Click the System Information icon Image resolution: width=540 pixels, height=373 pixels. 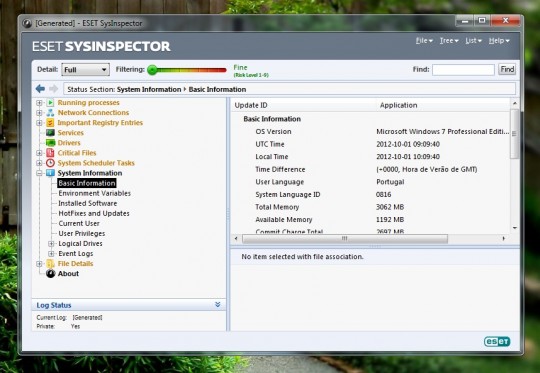pyautogui.click(x=50, y=173)
